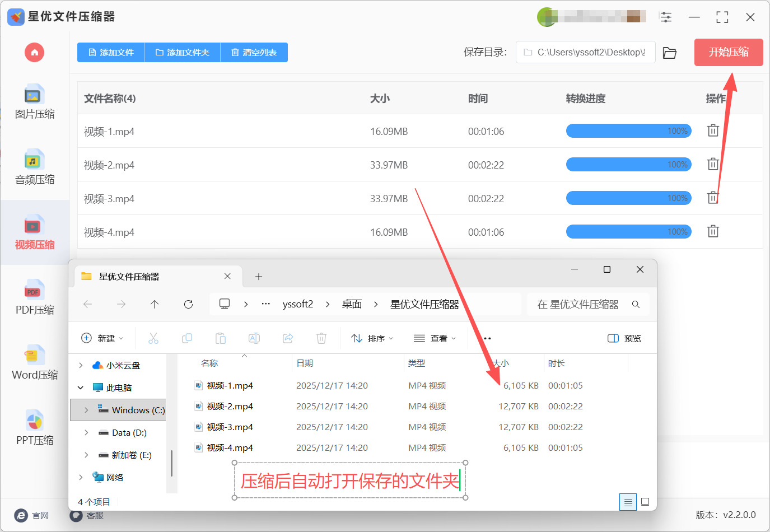Click the red home icon in sidebar

pyautogui.click(x=34, y=53)
